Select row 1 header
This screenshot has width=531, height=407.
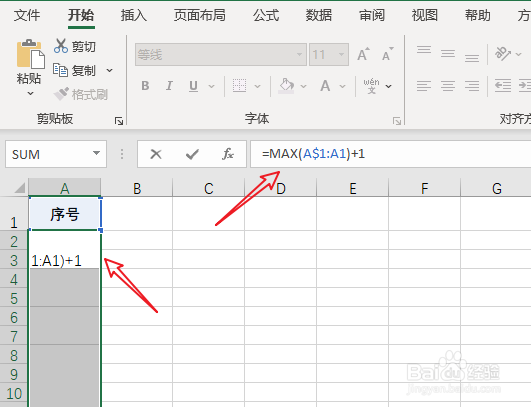14,214
